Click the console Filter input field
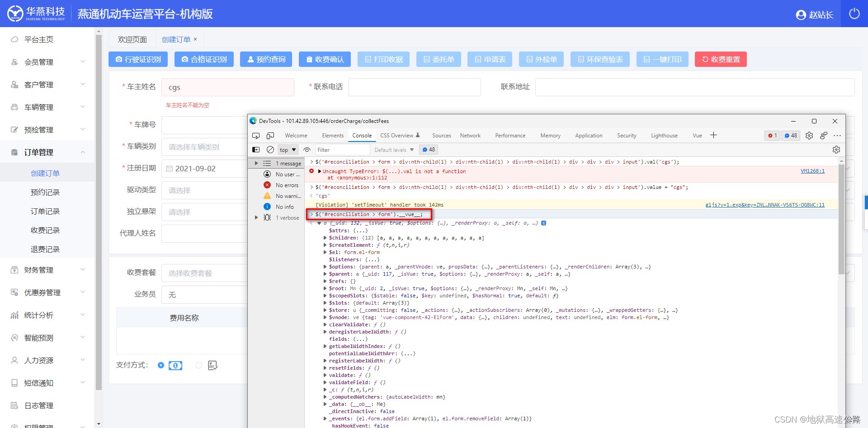The height and width of the screenshot is (428, 868). tap(343, 150)
